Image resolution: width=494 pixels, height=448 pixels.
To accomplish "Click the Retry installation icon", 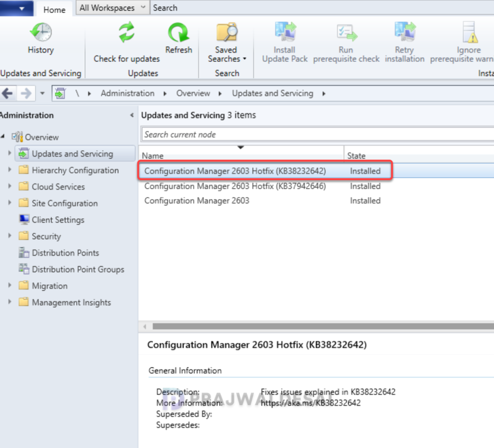I will pos(405,32).
